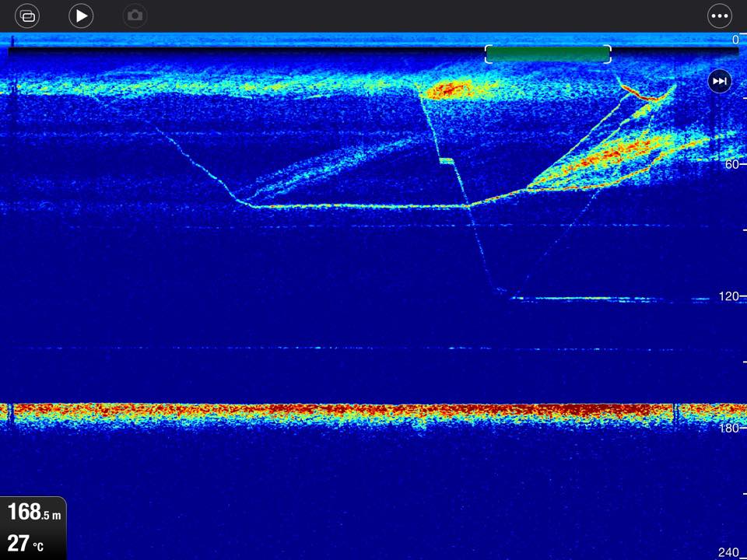Click the 60 depth scale label
Screen dimensions: 747x560
(x=731, y=164)
